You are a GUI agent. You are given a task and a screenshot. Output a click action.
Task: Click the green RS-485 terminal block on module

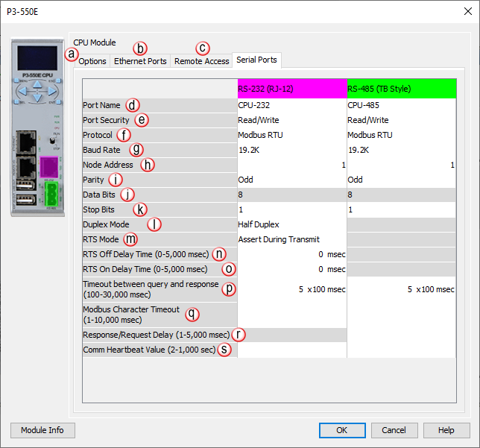tap(48, 195)
